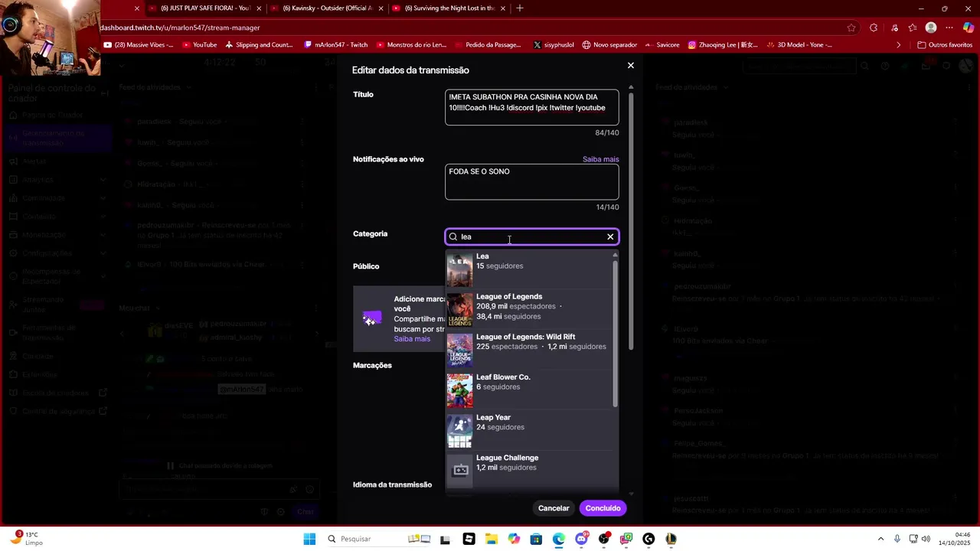The image size is (980, 551).
Task: Click the Concluído button
Action: [x=603, y=508]
